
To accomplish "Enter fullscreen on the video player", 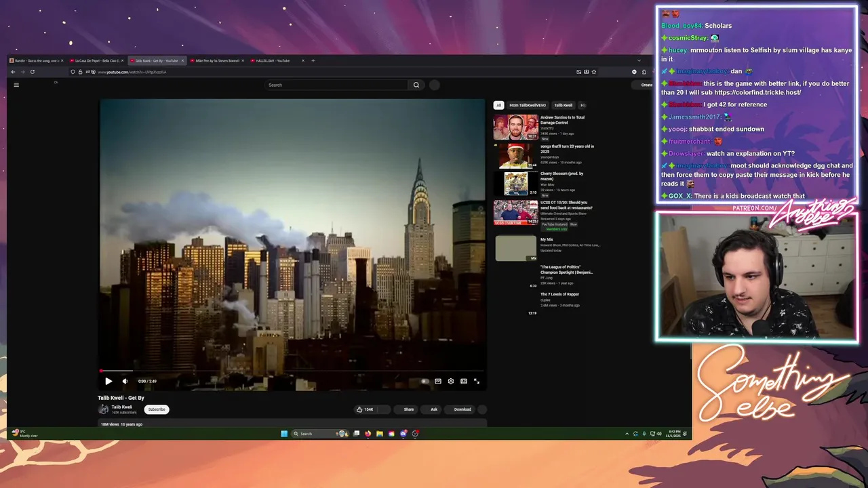I will click(477, 381).
